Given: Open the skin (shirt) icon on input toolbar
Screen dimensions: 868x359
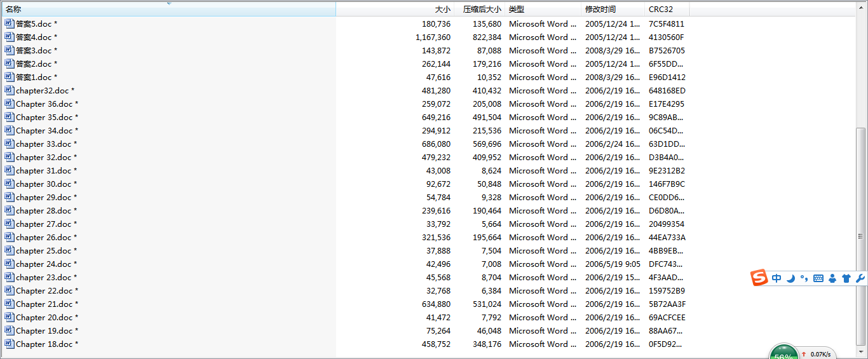Looking at the screenshot, I should (846, 278).
